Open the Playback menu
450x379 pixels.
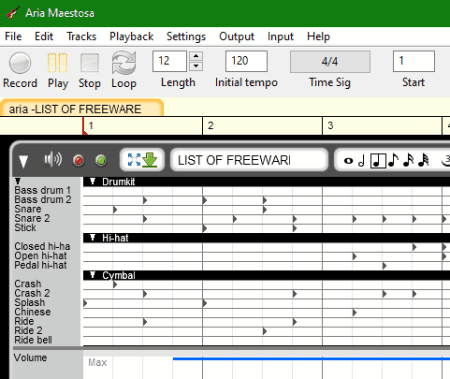click(131, 36)
